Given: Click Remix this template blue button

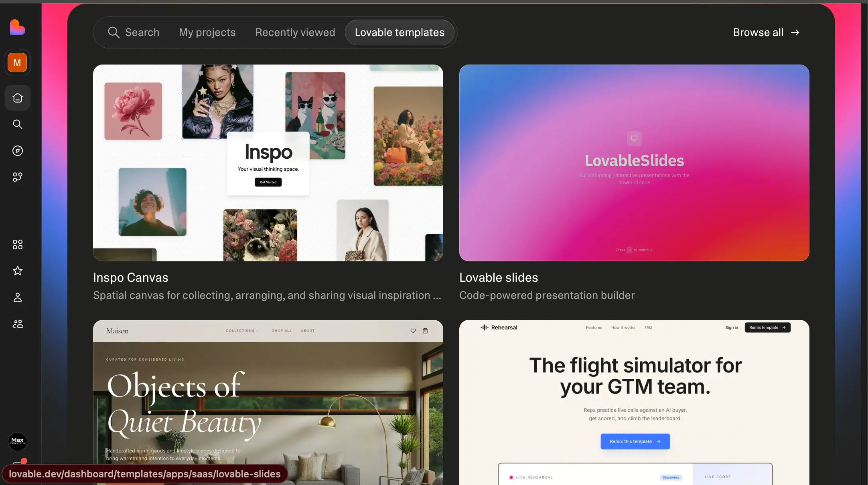Looking at the screenshot, I should (635, 441).
